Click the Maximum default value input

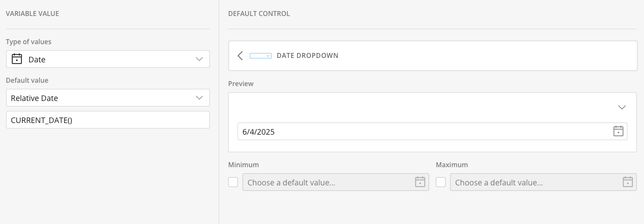543,182
